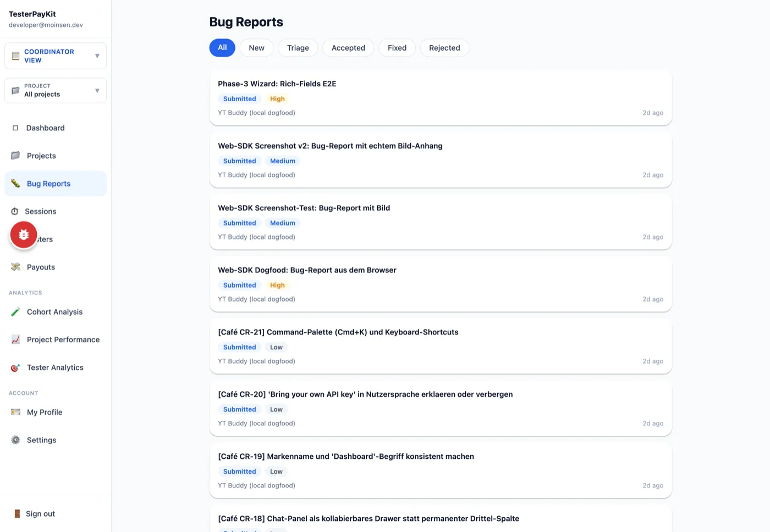Image resolution: width=770 pixels, height=532 pixels.
Task: Open Settings page
Action: [56, 440]
